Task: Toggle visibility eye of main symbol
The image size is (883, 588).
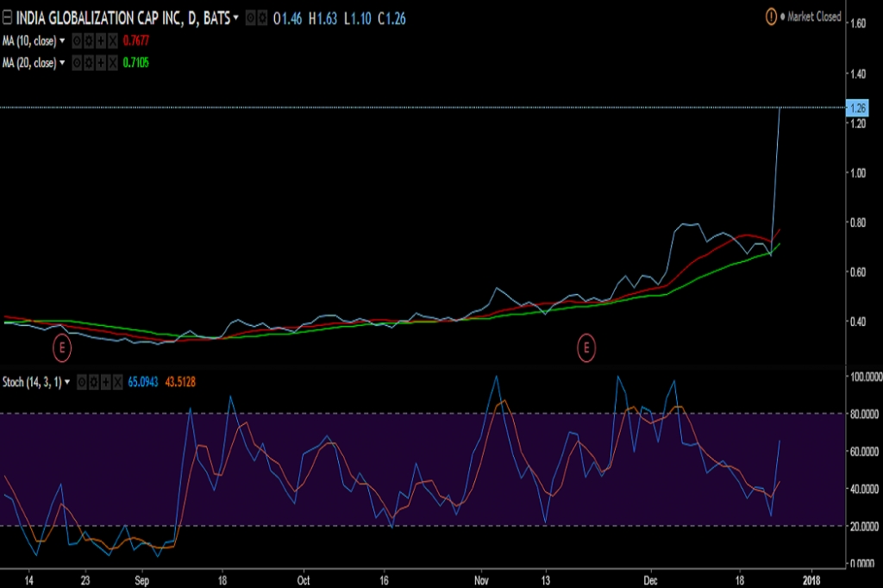Action: (251, 17)
